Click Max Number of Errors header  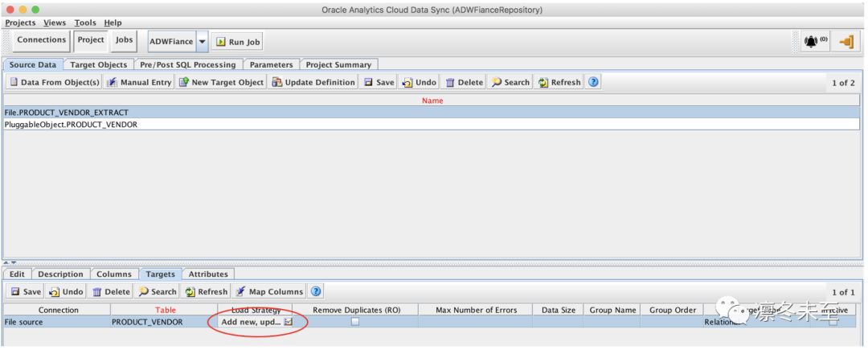point(476,310)
